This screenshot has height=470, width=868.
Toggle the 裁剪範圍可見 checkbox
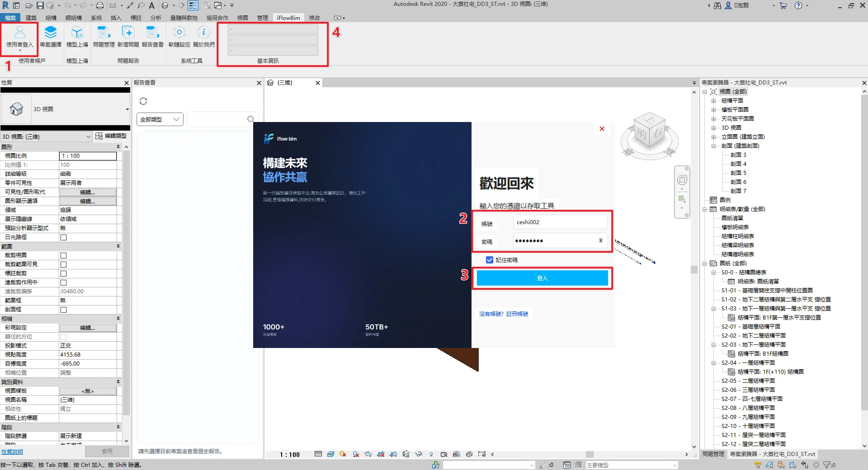63,264
